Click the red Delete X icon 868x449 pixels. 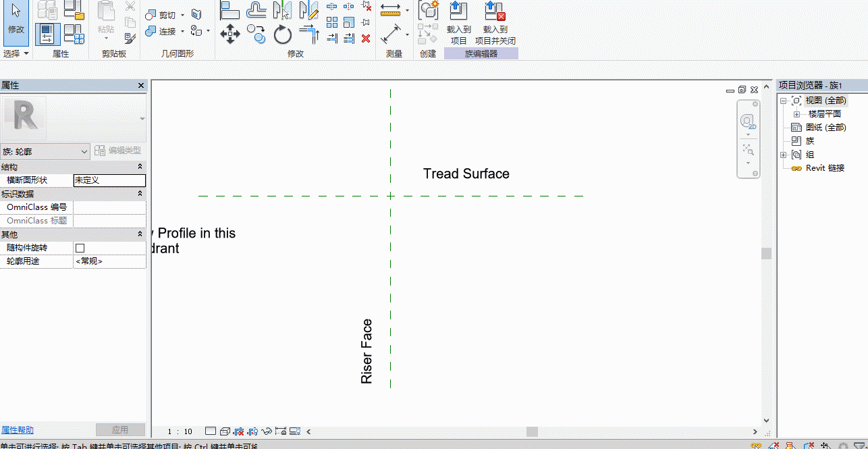click(x=366, y=38)
